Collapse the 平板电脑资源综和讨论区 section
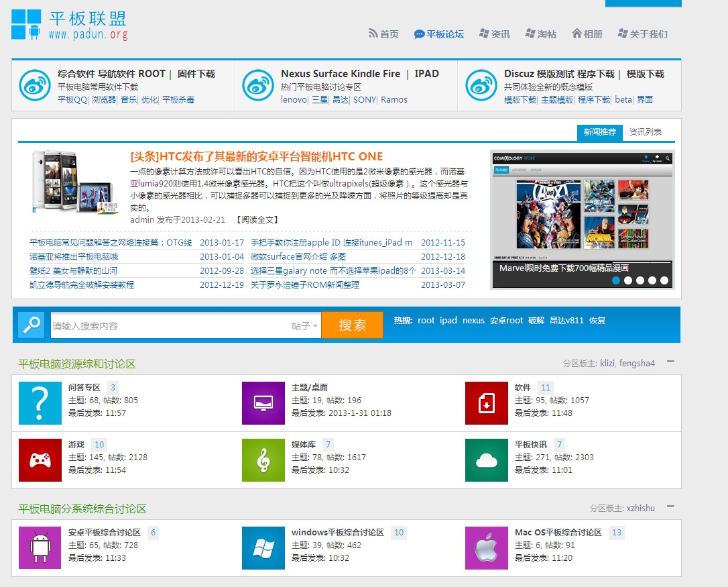This screenshot has height=587, width=728. click(670, 362)
